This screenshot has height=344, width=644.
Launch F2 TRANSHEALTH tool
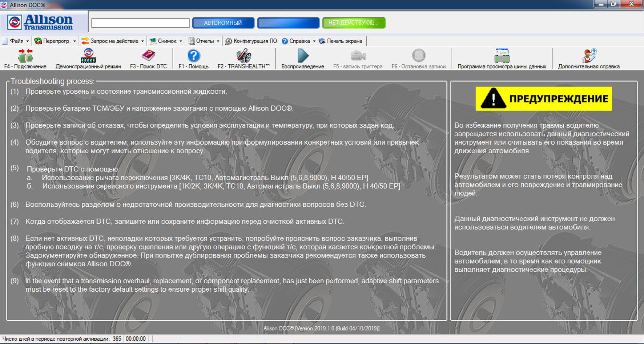(243, 56)
